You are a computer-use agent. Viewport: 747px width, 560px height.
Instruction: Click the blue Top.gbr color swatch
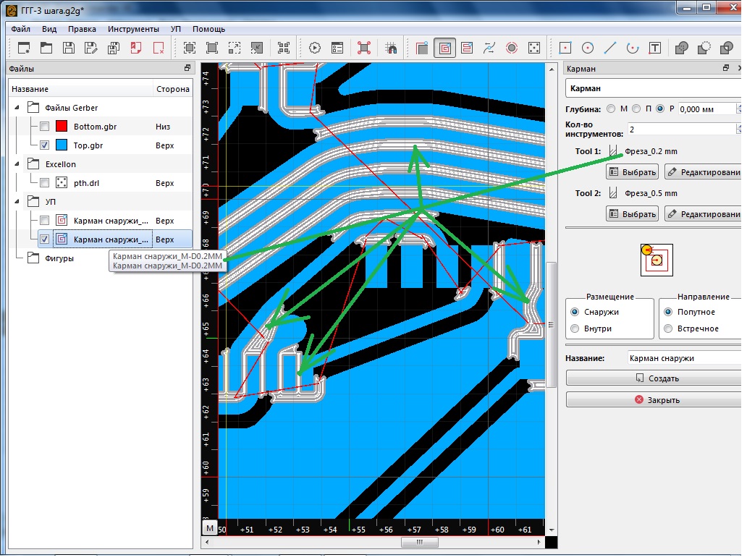pos(62,145)
